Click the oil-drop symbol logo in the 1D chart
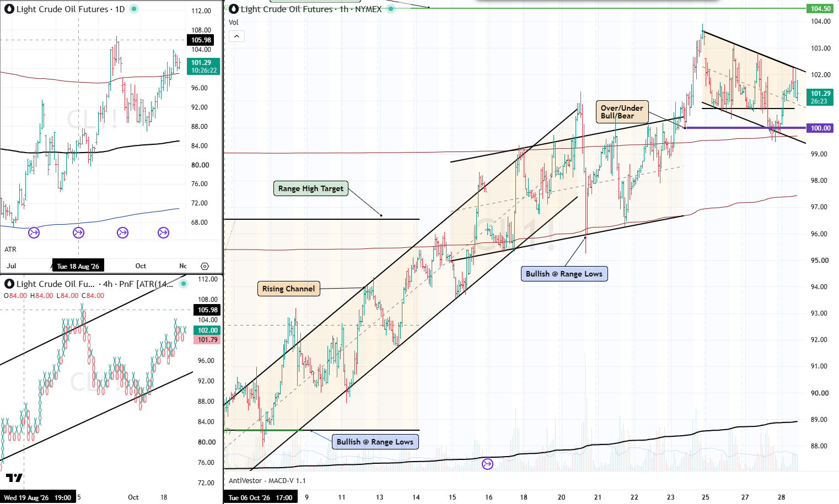839x504 pixels. click(9, 9)
